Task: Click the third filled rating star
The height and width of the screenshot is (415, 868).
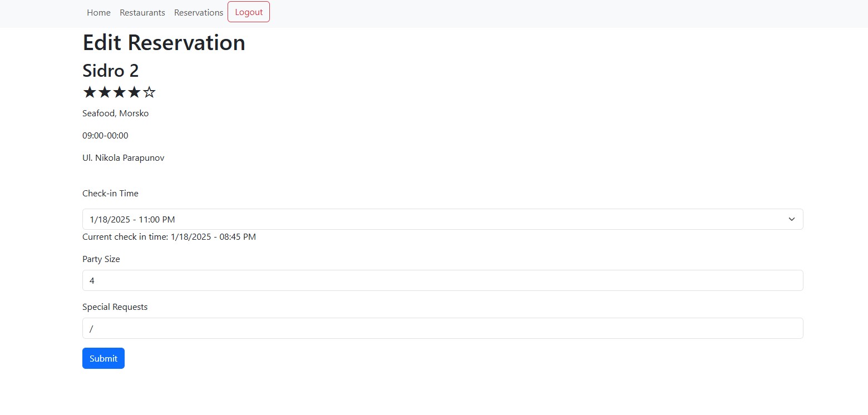Action: point(119,92)
